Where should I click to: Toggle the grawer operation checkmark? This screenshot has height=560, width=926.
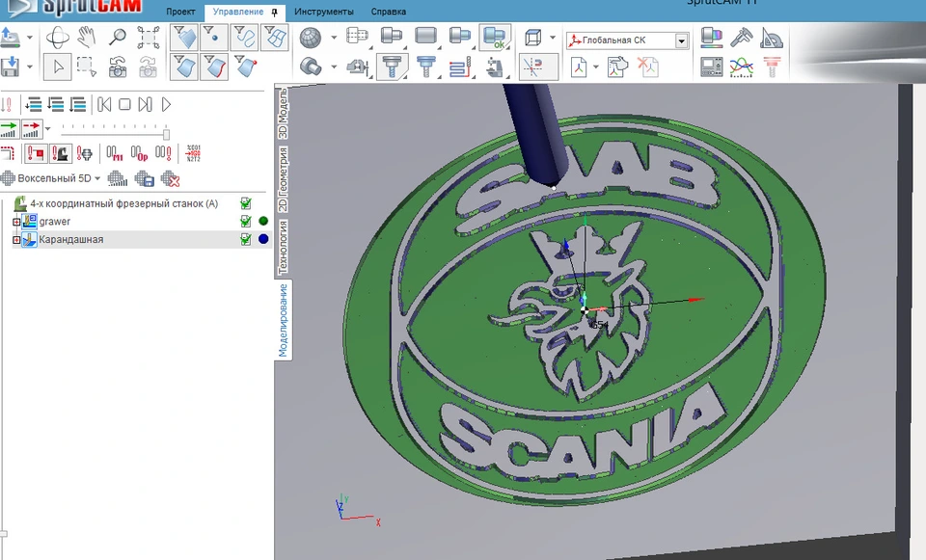tap(246, 222)
